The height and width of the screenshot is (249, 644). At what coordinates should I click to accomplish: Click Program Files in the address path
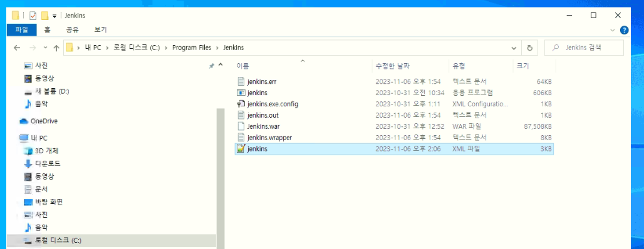[x=192, y=48]
